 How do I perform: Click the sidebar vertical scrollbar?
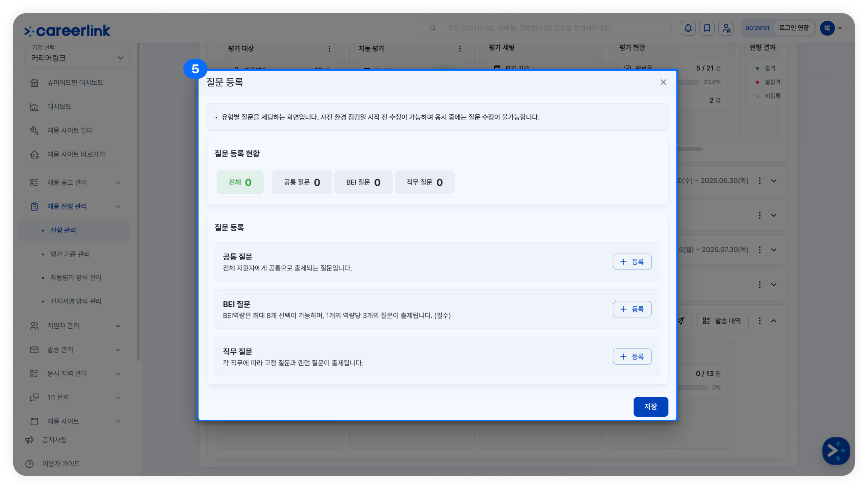pos(138,202)
